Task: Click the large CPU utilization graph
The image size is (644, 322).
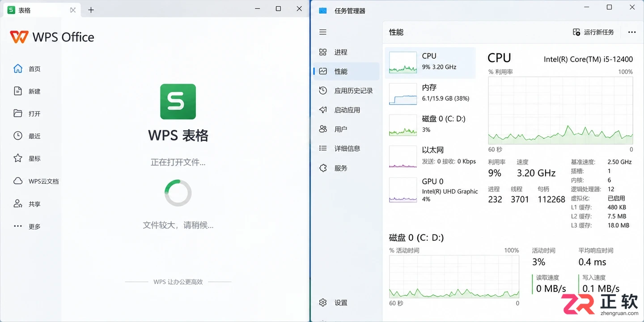Action: pyautogui.click(x=560, y=110)
